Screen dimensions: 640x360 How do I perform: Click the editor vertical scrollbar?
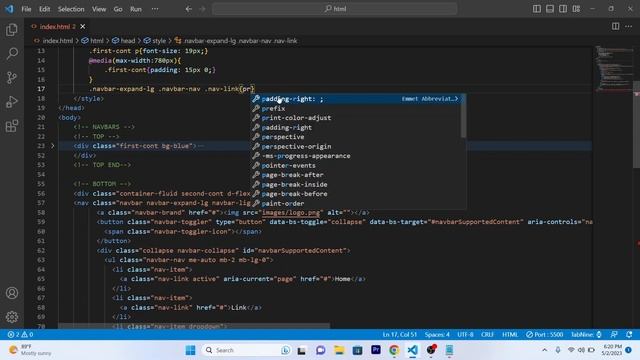pyautogui.click(x=636, y=124)
